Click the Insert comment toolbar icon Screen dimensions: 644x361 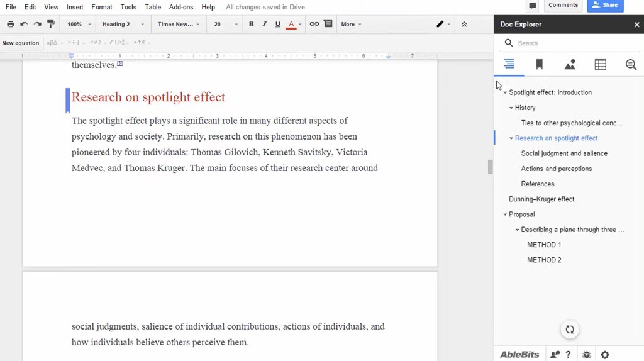point(328,24)
